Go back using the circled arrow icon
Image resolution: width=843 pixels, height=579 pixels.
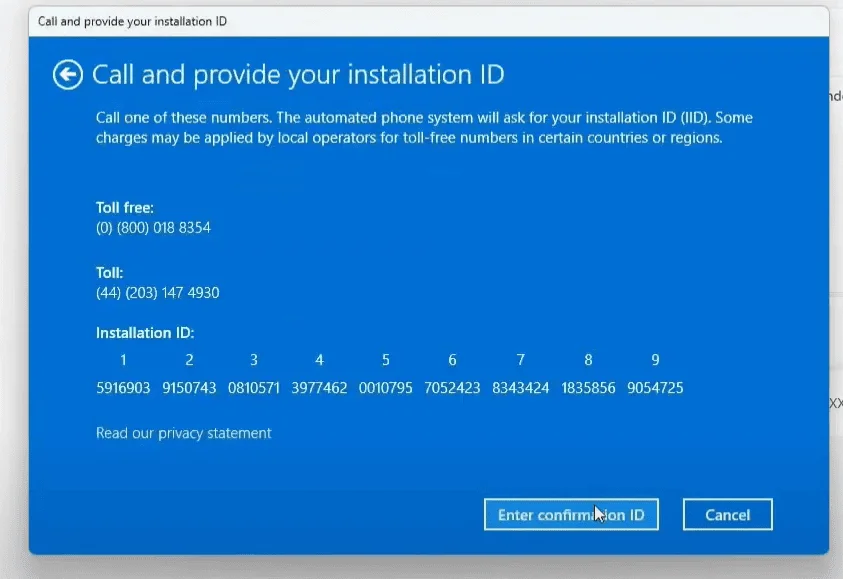[68, 74]
